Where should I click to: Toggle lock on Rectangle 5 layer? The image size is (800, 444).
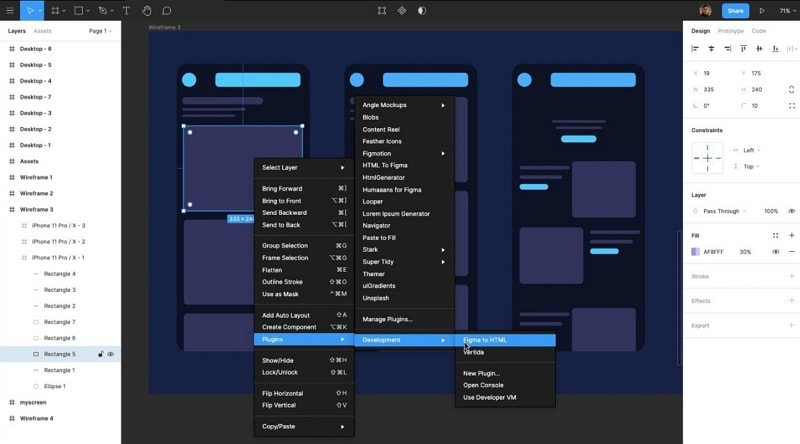coord(101,354)
